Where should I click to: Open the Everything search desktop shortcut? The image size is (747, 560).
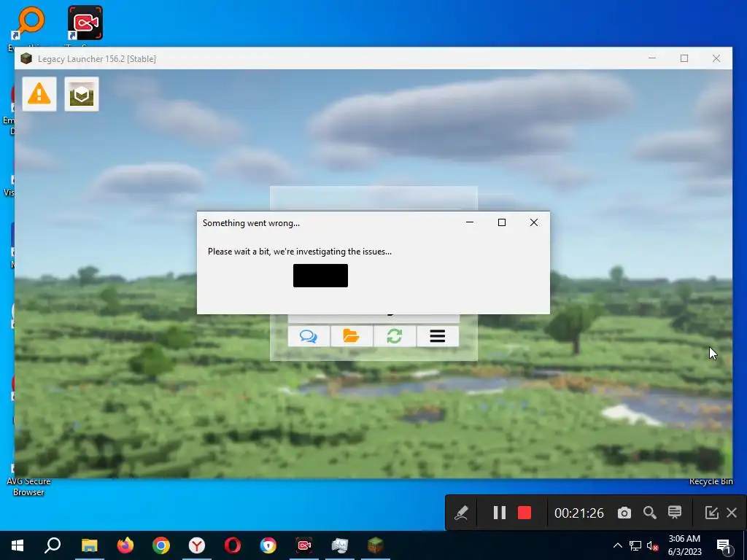[28, 23]
